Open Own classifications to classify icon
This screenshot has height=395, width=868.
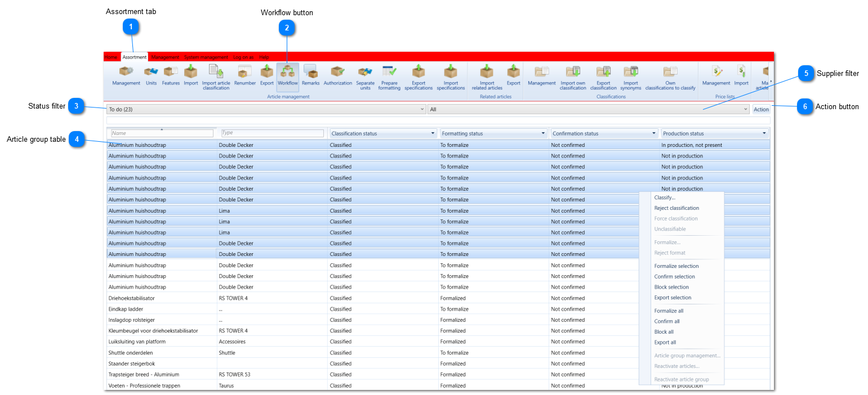coord(670,78)
